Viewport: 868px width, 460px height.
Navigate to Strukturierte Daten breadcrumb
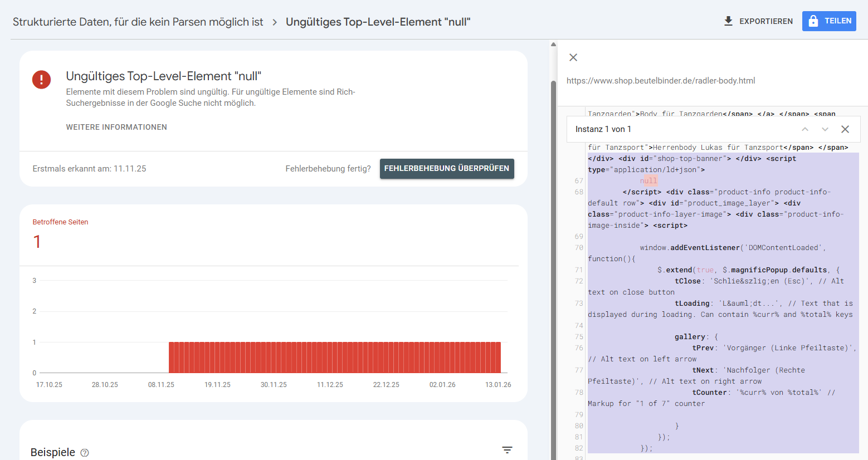pos(138,22)
